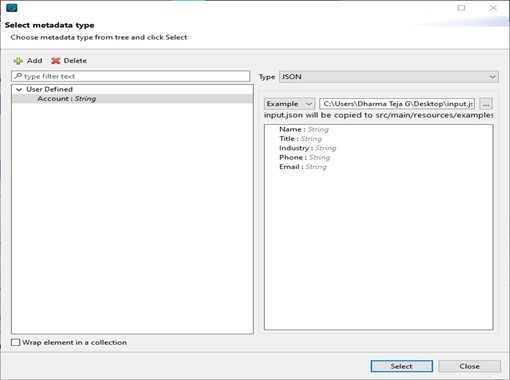Close the dialog with the X button
This screenshot has height=380, width=510.
493,8
